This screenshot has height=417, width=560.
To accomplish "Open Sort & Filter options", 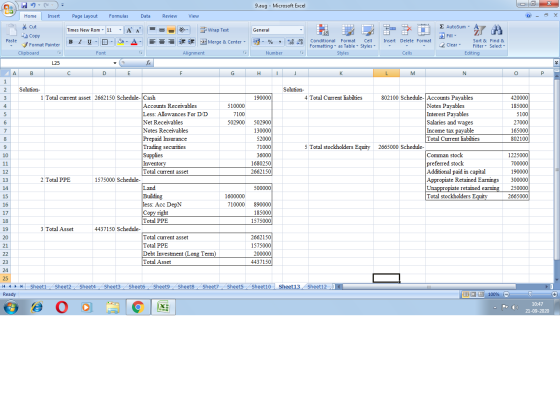I will tap(479, 36).
